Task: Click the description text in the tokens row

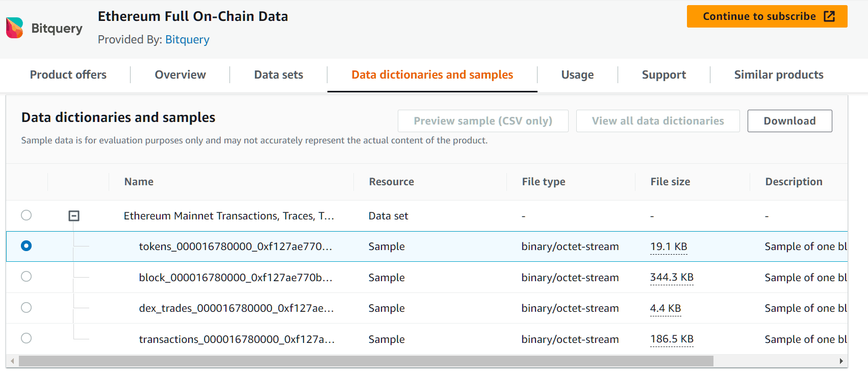Action: (806, 246)
